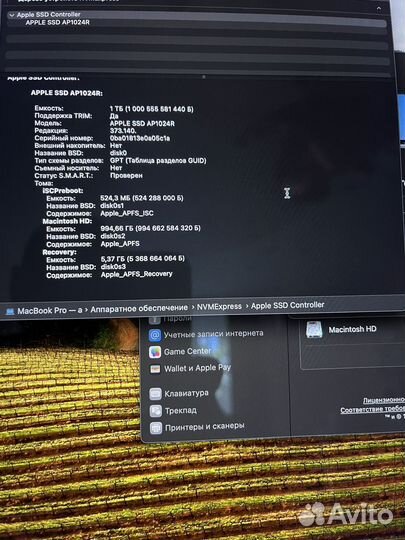Click the Wallet и Apple Pay card icon
The height and width of the screenshot is (540, 405).
pos(155,369)
